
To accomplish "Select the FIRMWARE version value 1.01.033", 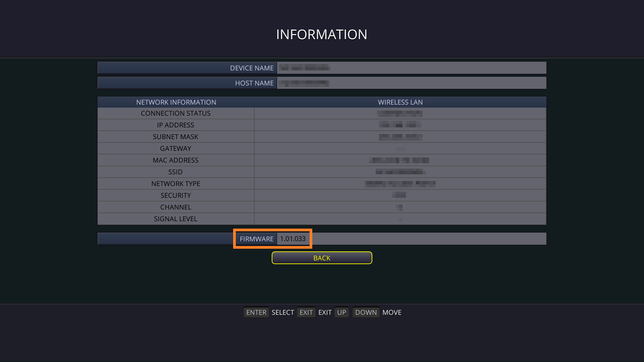I will click(293, 239).
